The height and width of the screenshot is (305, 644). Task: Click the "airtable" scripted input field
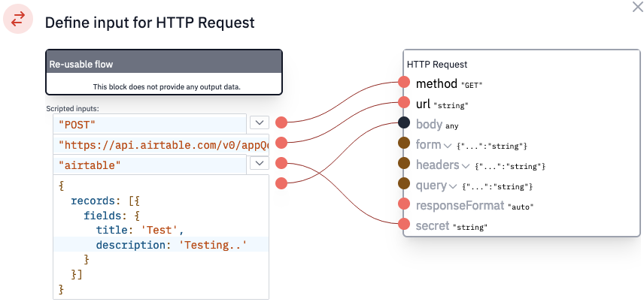(x=150, y=165)
